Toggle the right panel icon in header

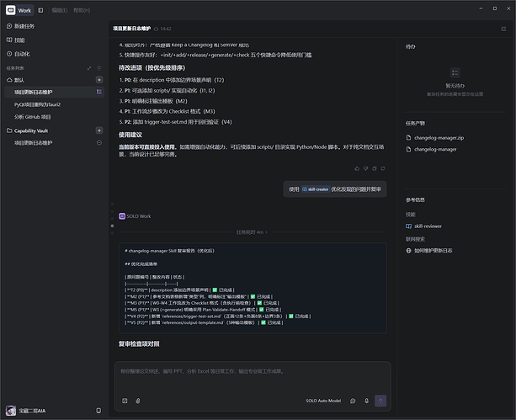coord(503,29)
